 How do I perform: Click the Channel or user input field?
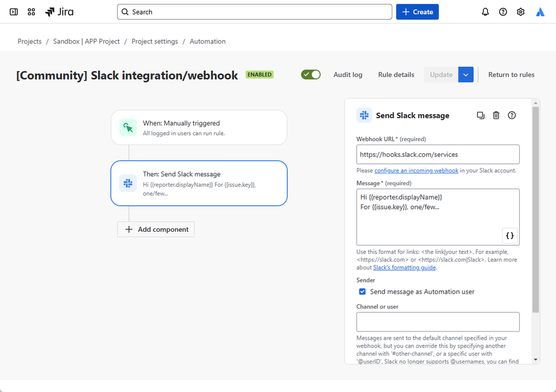(437, 321)
